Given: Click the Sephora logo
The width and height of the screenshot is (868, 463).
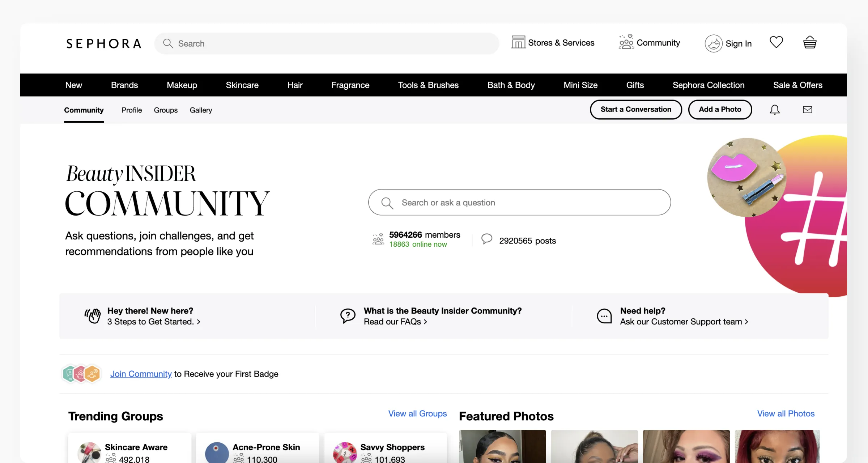Looking at the screenshot, I should (x=104, y=43).
